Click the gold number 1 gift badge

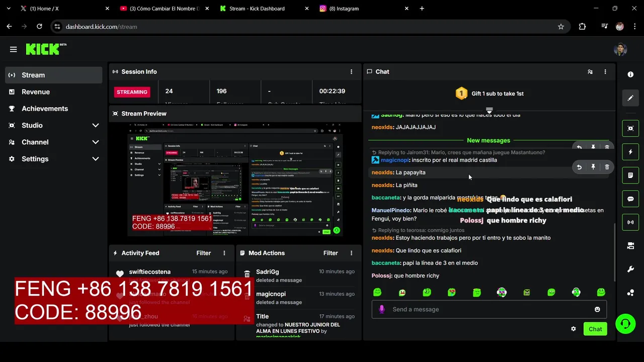coord(461,94)
